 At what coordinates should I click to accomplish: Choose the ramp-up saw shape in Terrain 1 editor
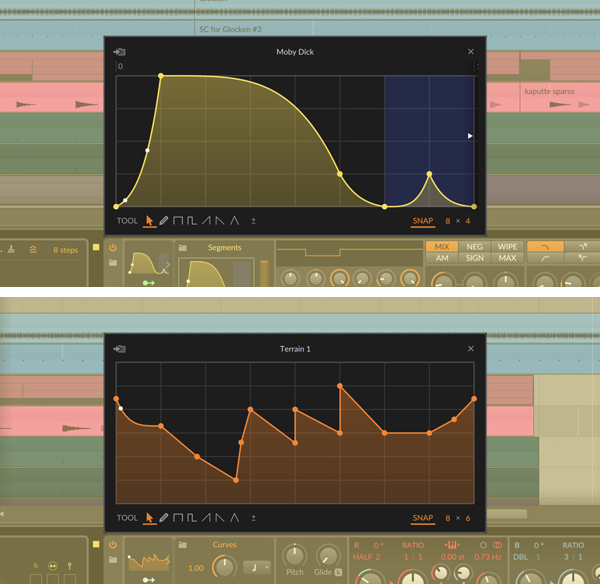coord(207,518)
